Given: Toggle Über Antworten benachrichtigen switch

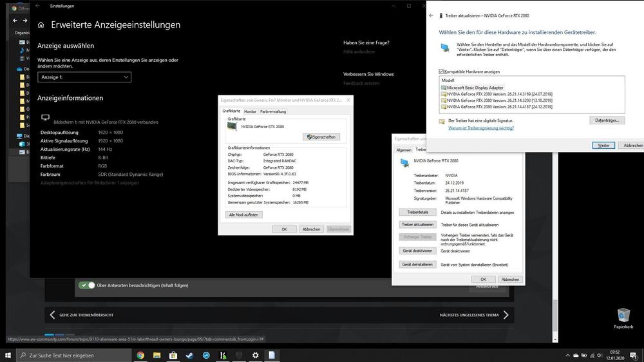Looking at the screenshot, I should pyautogui.click(x=86, y=285).
